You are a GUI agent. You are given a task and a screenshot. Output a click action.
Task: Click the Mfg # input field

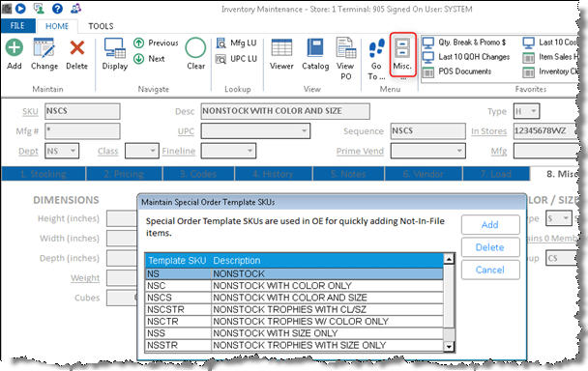pyautogui.click(x=82, y=131)
